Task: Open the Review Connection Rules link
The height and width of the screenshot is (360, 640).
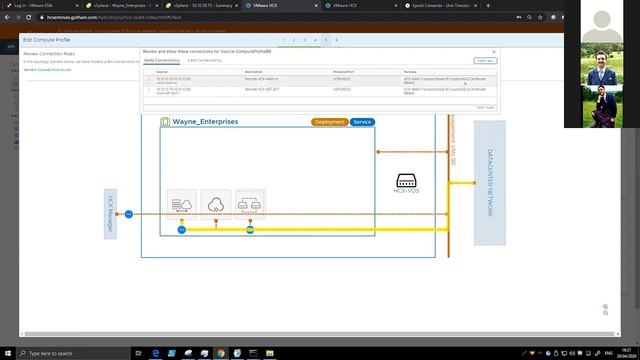Action: click(x=47, y=70)
